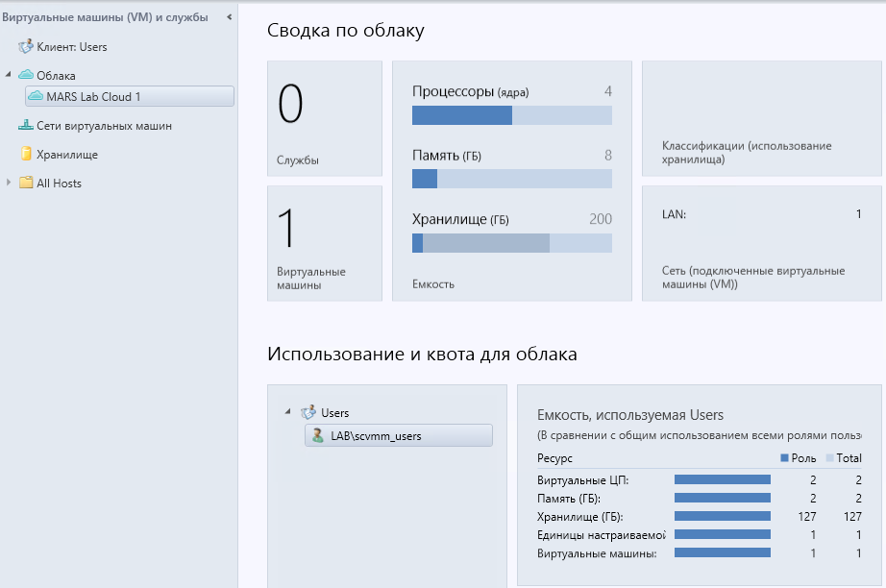
Task: Click the Сети виртуальных машин network icon
Action: 26,125
